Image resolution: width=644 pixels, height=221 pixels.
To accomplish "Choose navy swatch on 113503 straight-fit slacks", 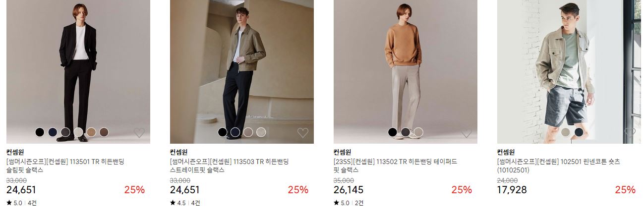I will [235, 132].
